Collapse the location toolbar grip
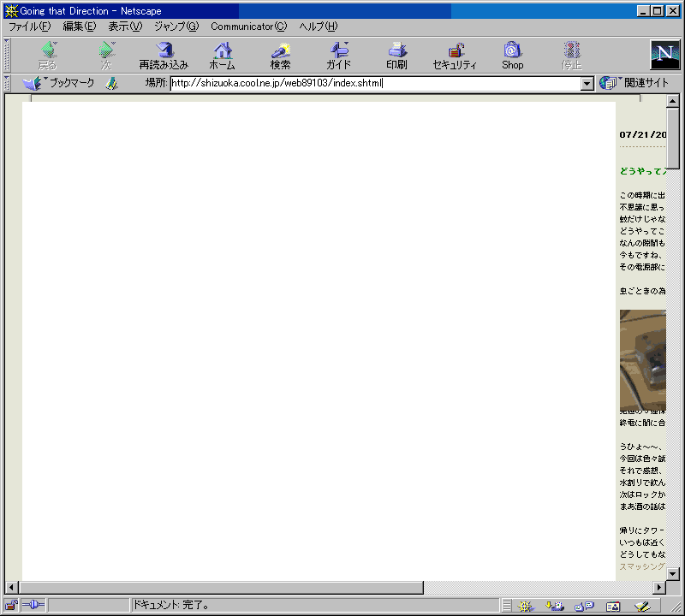The width and height of the screenshot is (685, 616). [x=7, y=83]
